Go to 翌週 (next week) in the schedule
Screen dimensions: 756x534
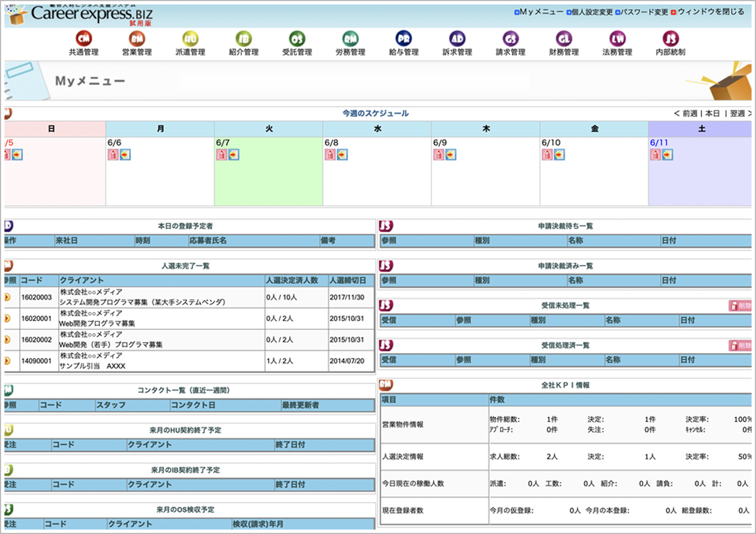tap(738, 114)
